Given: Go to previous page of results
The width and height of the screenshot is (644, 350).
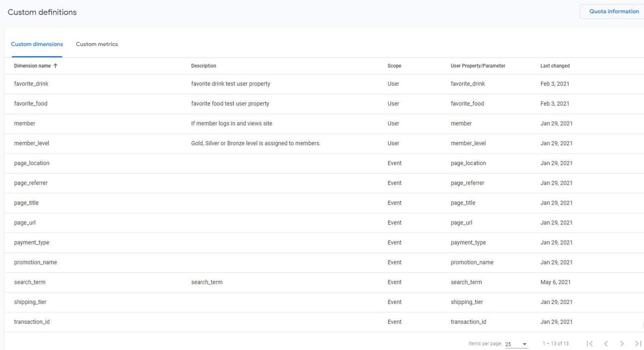Looking at the screenshot, I should pos(606,344).
